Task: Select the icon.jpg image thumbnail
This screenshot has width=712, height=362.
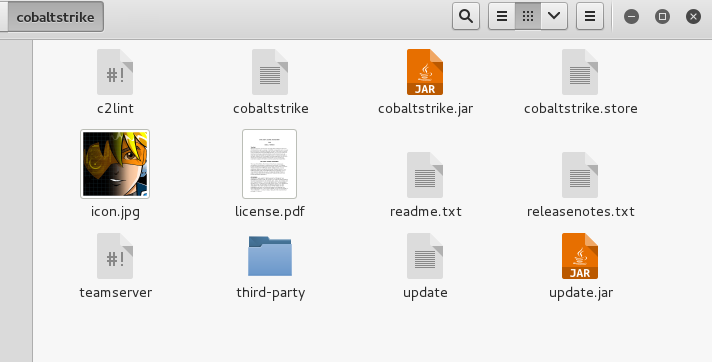Action: click(115, 164)
